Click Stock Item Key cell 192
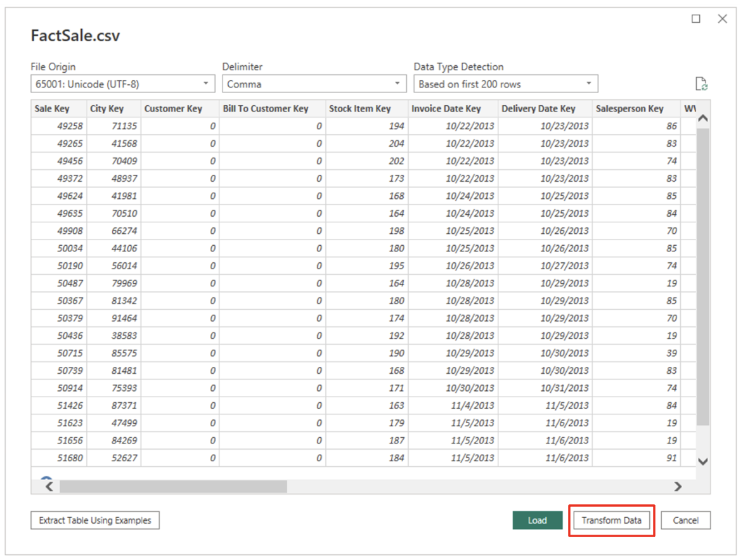743x560 pixels. click(x=367, y=336)
